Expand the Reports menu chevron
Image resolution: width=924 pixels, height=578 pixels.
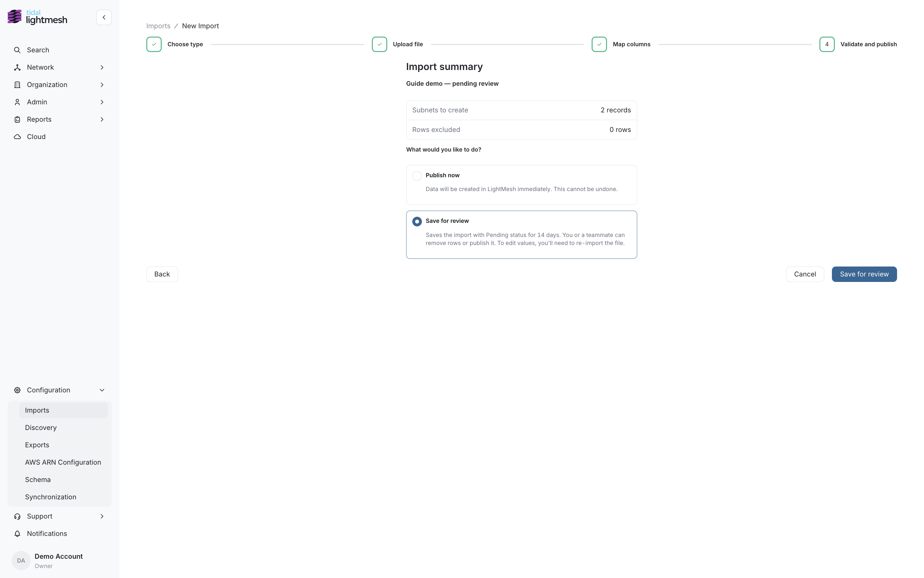102,119
